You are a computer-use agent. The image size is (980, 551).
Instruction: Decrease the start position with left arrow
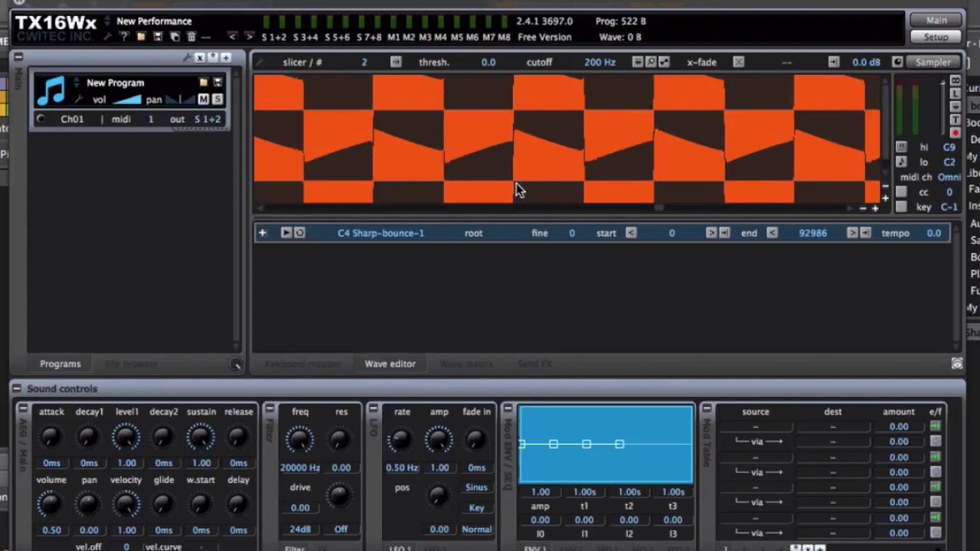pos(631,233)
